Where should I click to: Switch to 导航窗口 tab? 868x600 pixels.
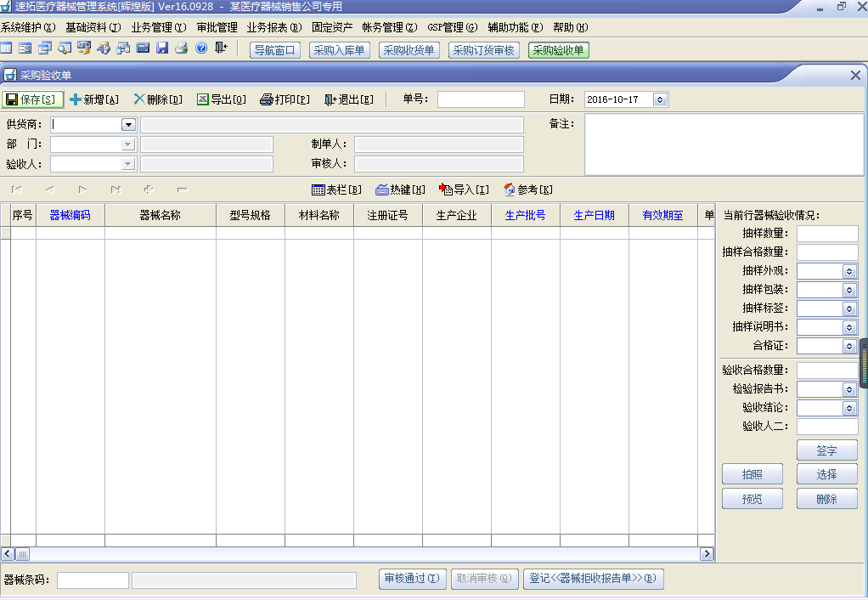click(x=274, y=50)
